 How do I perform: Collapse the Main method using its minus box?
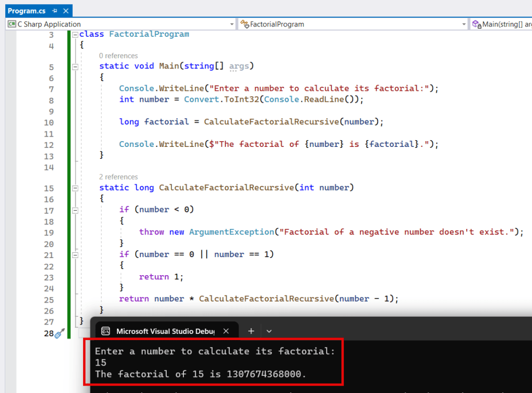pyautogui.click(x=74, y=66)
